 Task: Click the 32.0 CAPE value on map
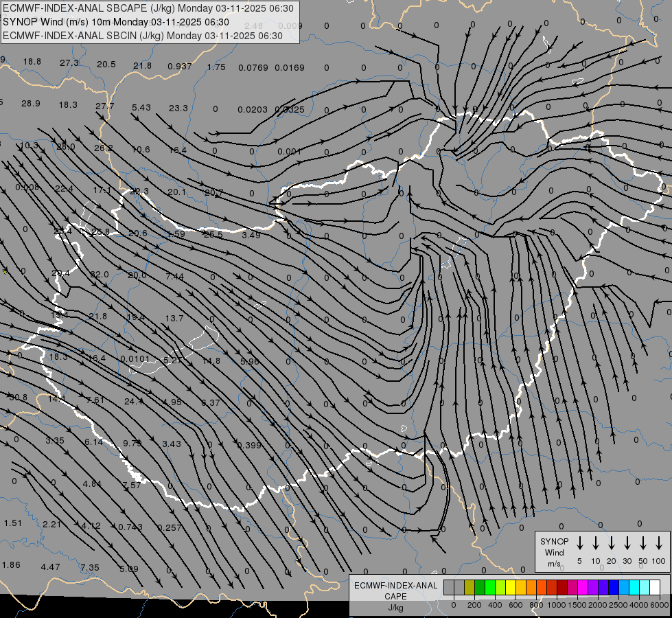point(100,275)
